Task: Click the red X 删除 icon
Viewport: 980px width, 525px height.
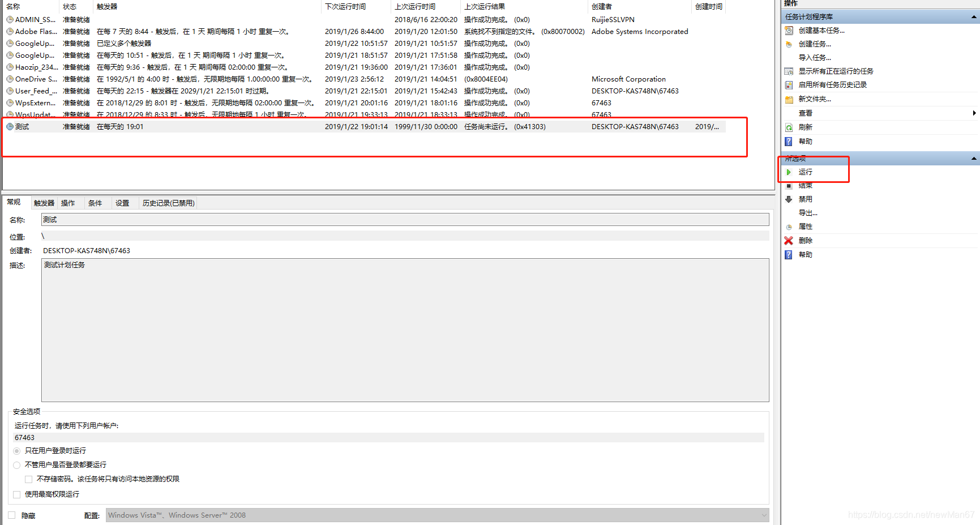Action: 789,241
